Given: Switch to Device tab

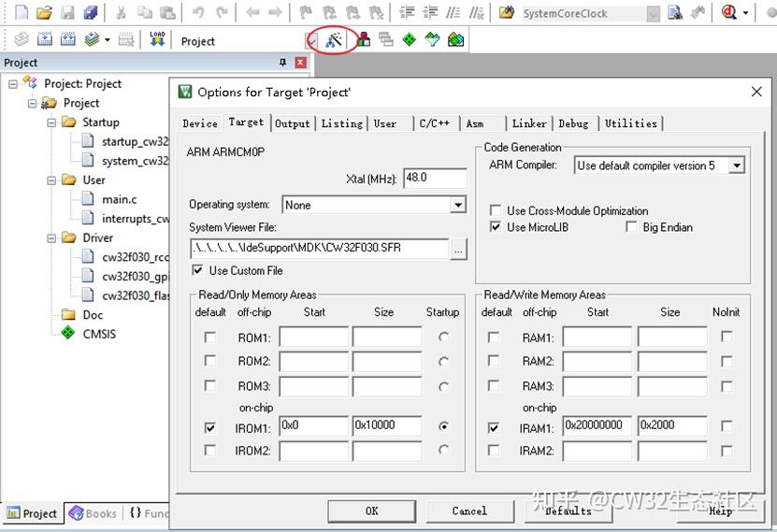Looking at the screenshot, I should coord(200,123).
